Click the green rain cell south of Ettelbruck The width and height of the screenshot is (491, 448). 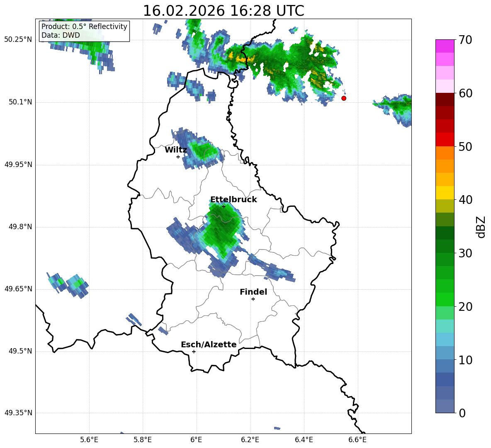point(223,231)
